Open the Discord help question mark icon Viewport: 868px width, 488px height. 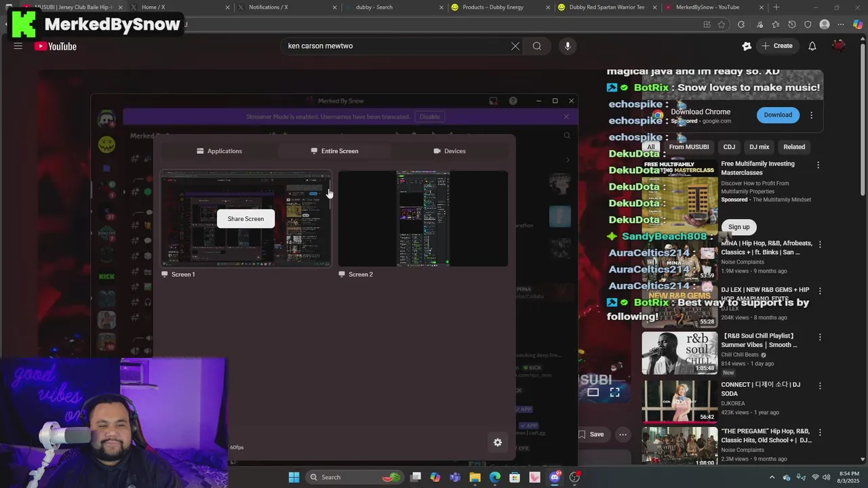click(x=513, y=101)
